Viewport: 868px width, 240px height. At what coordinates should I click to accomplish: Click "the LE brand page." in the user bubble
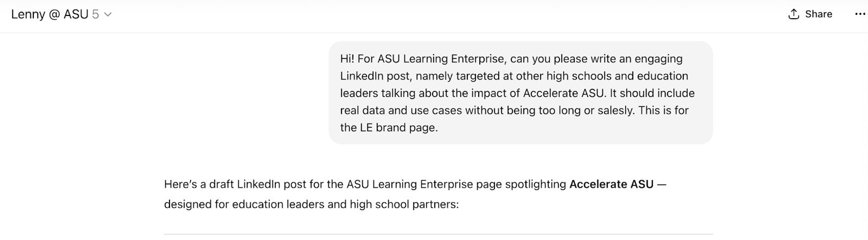pyautogui.click(x=389, y=128)
